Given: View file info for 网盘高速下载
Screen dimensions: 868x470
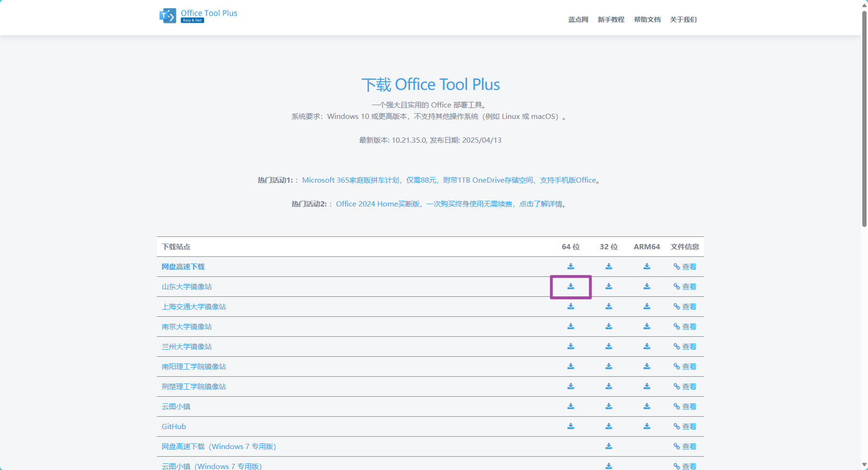Looking at the screenshot, I should tap(685, 267).
